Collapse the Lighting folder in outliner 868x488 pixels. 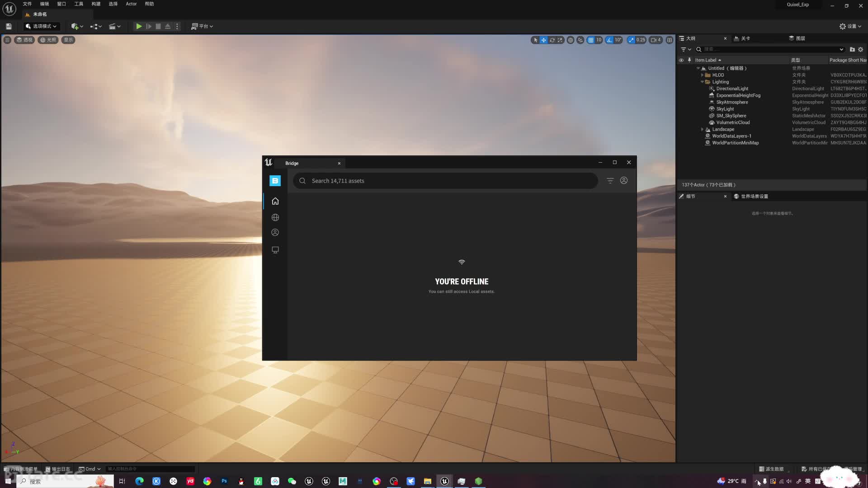click(702, 82)
